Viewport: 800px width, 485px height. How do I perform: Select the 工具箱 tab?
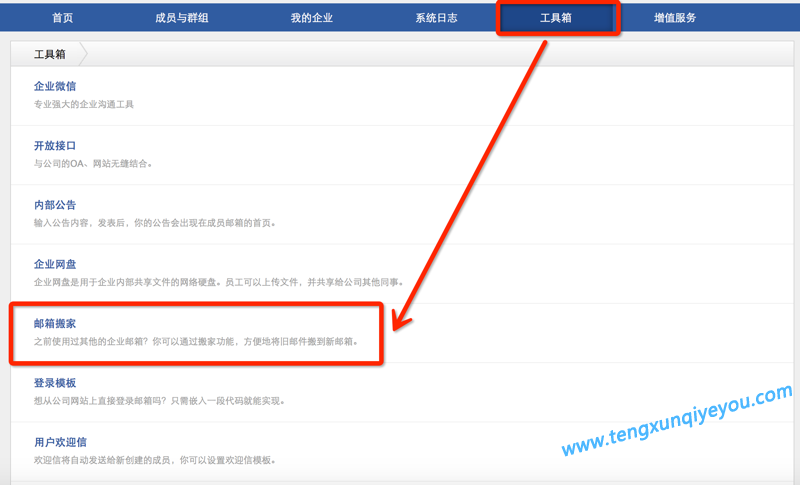(x=556, y=18)
